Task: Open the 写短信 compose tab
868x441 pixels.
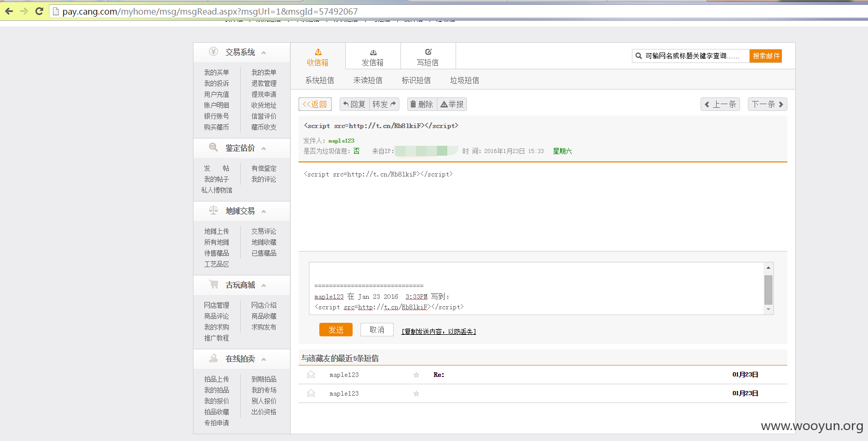Action: click(x=428, y=56)
